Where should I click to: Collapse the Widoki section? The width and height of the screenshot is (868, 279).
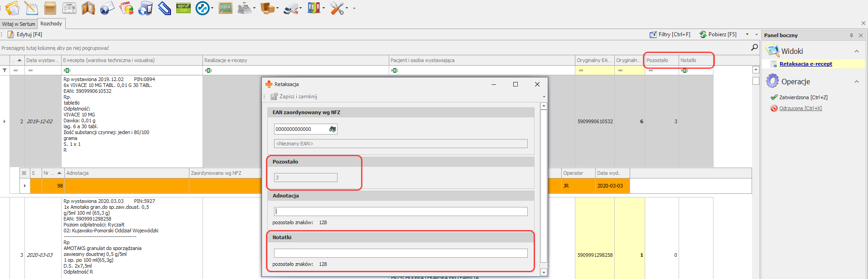(x=857, y=51)
